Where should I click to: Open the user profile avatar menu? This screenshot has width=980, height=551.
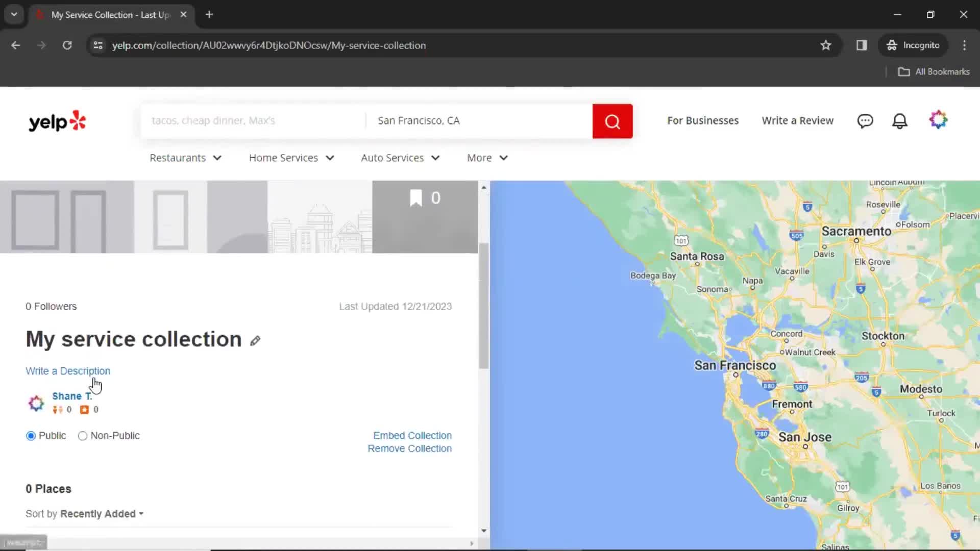point(938,120)
